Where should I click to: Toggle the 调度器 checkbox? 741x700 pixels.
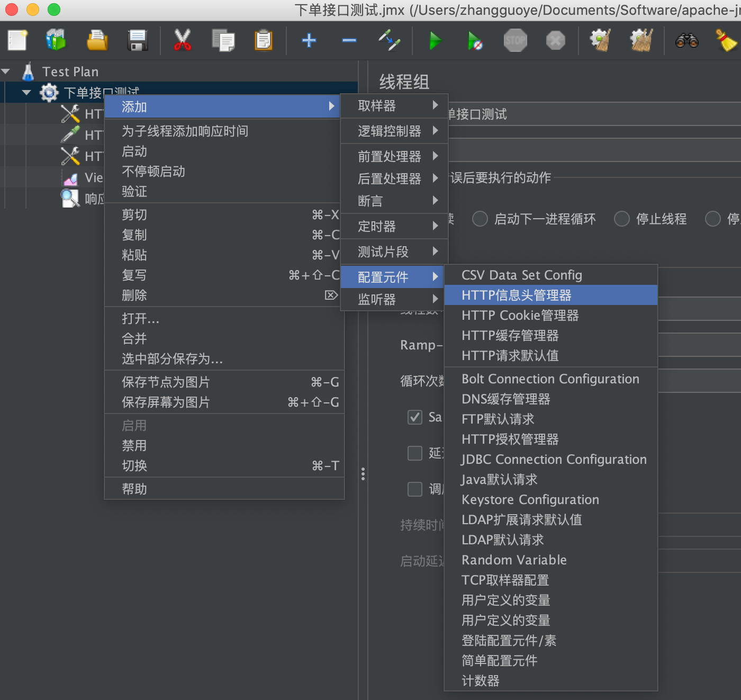pos(415,489)
